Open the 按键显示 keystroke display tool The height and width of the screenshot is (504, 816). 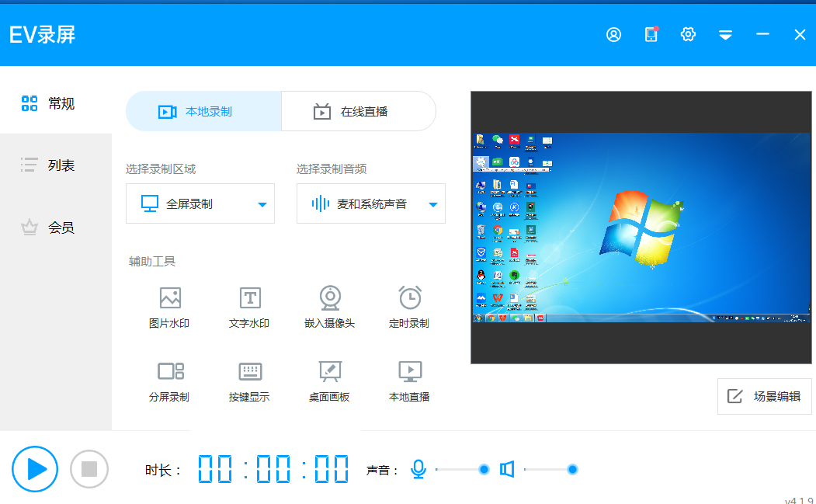tap(249, 381)
